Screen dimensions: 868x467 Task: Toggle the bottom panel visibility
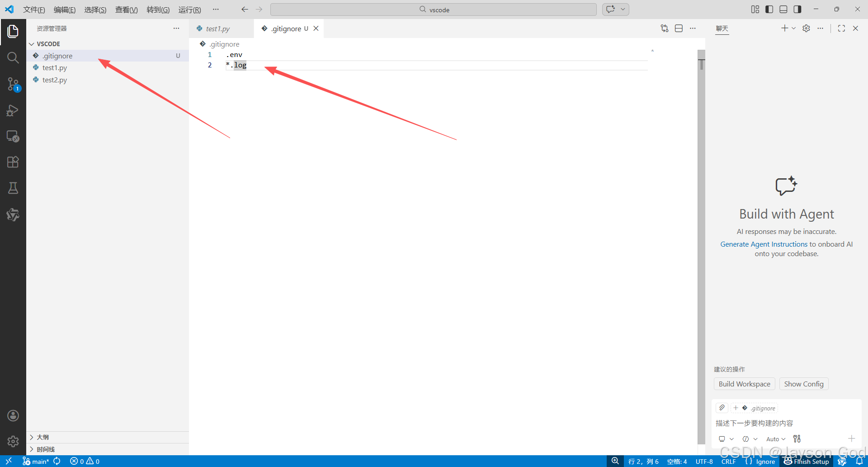click(x=783, y=10)
